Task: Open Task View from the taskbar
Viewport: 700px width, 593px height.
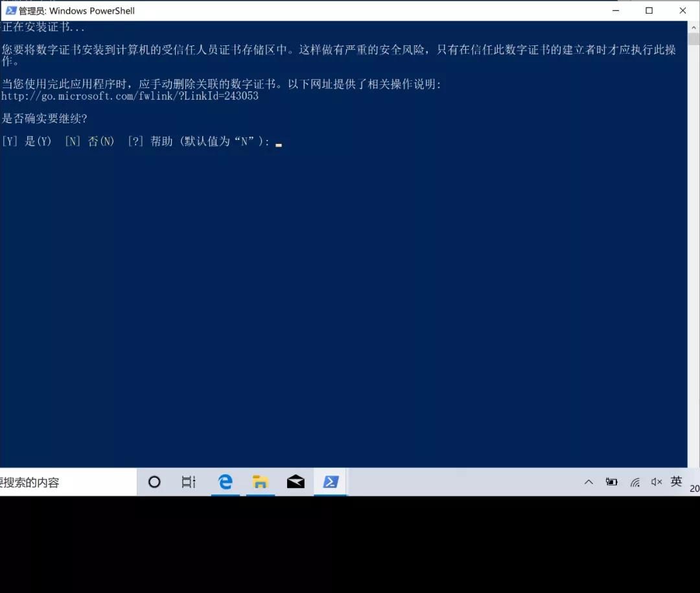Action: [188, 482]
